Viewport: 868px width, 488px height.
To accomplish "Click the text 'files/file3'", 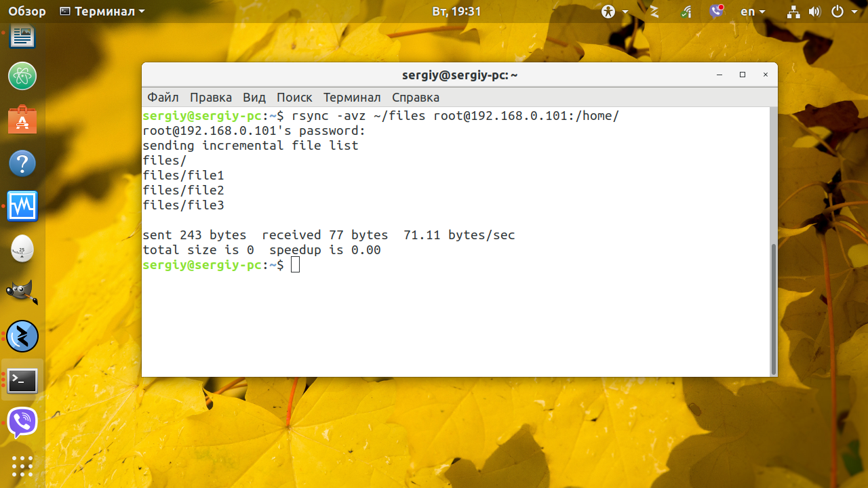I will click(x=183, y=205).
